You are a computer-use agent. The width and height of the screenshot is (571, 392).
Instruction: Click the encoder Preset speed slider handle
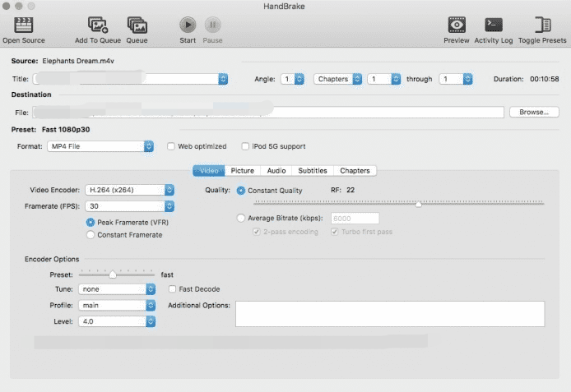point(113,274)
